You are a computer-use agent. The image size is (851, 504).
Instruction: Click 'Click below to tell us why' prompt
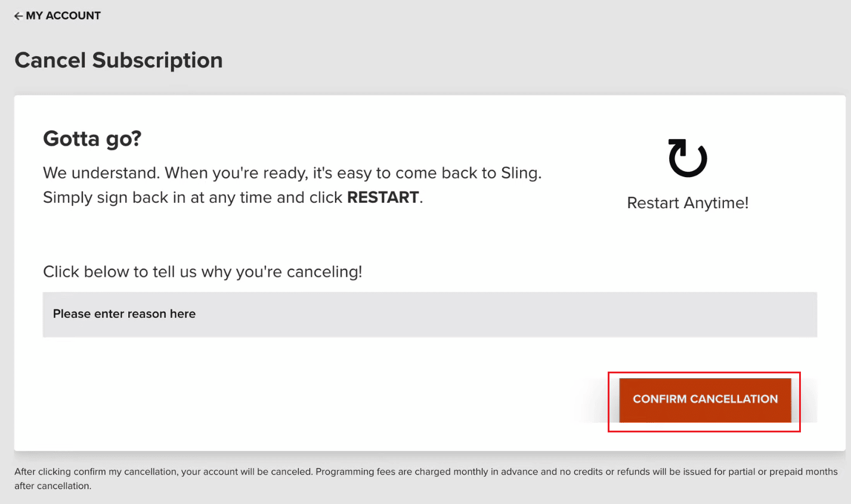pos(202,272)
